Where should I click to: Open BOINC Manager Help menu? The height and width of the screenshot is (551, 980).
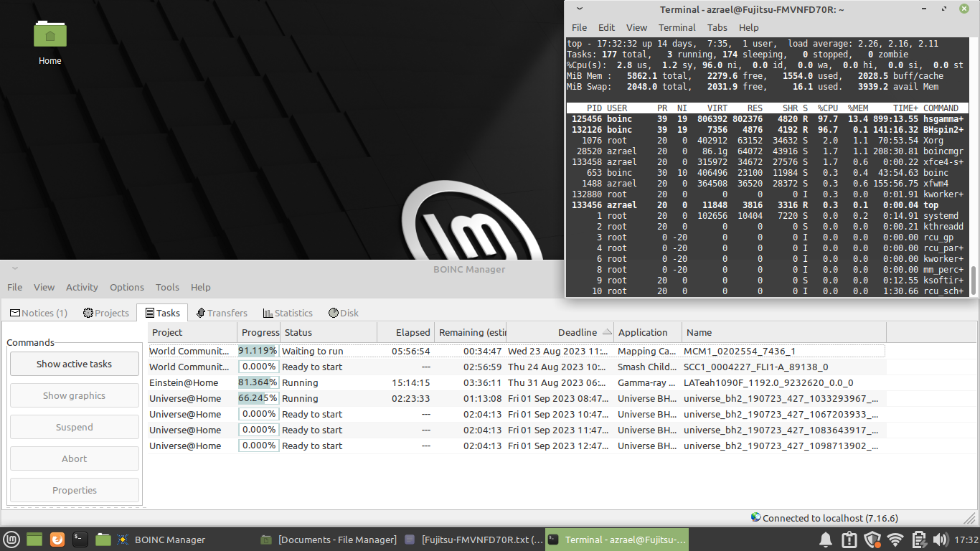201,287
